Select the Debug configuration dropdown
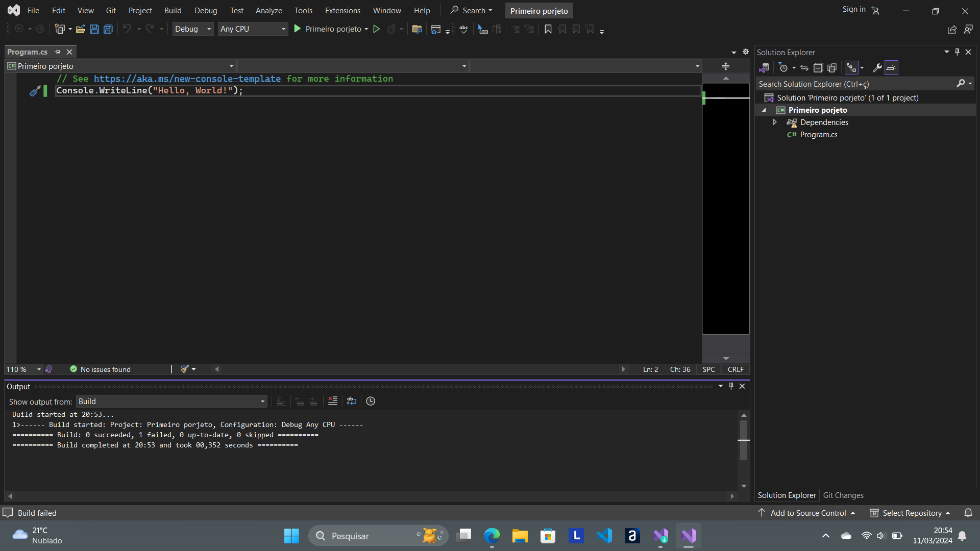980x551 pixels. point(192,29)
